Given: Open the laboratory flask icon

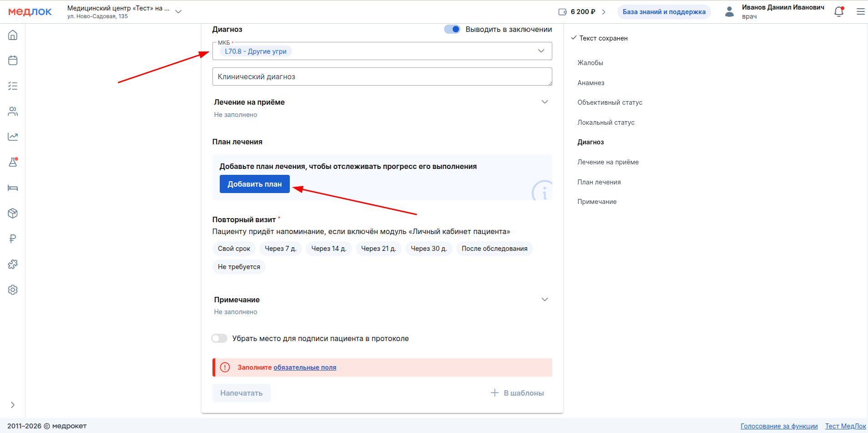Looking at the screenshot, I should pos(13,162).
